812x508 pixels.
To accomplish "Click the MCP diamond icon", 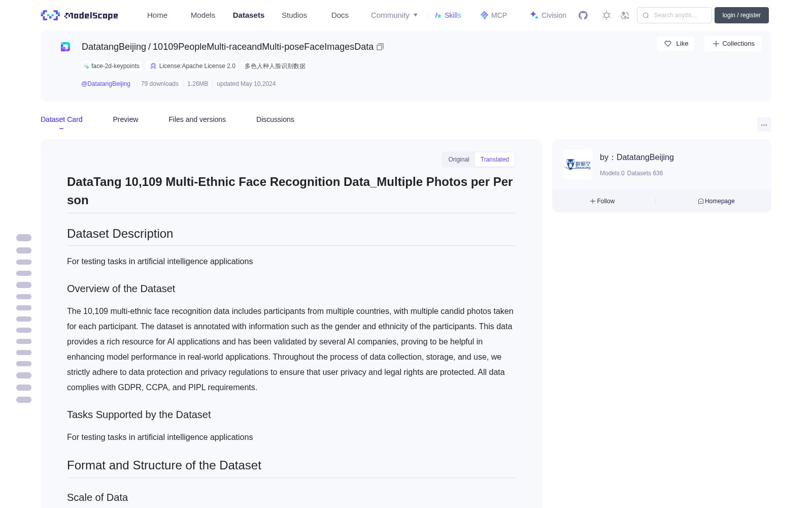I will (x=484, y=15).
